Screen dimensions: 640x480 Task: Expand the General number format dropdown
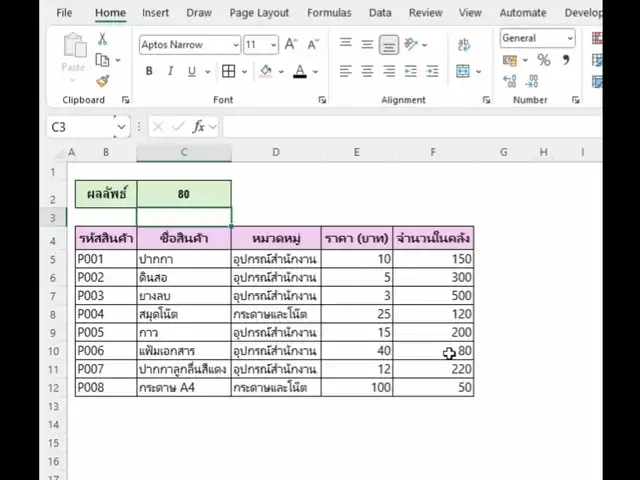pyautogui.click(x=570, y=39)
